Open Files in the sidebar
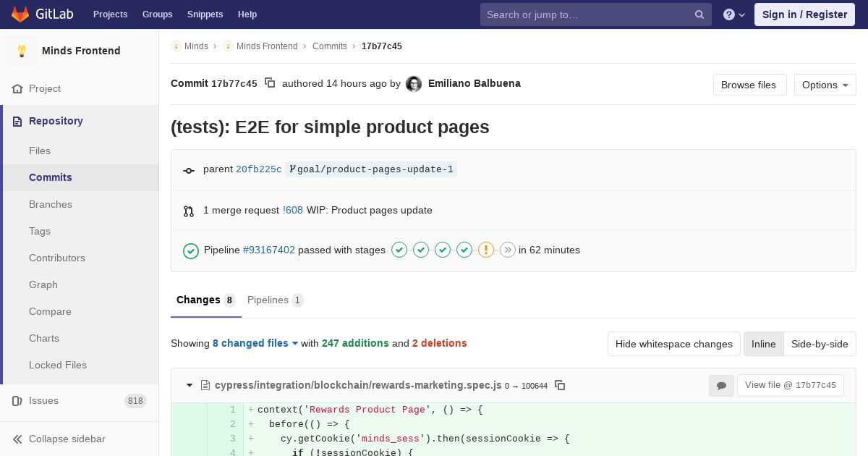This screenshot has height=456, width=868. [81, 151]
